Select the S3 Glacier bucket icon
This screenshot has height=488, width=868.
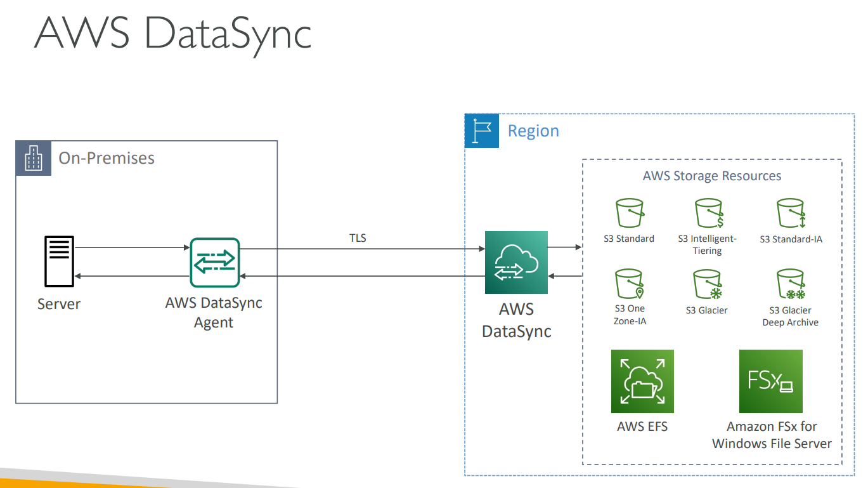[708, 284]
